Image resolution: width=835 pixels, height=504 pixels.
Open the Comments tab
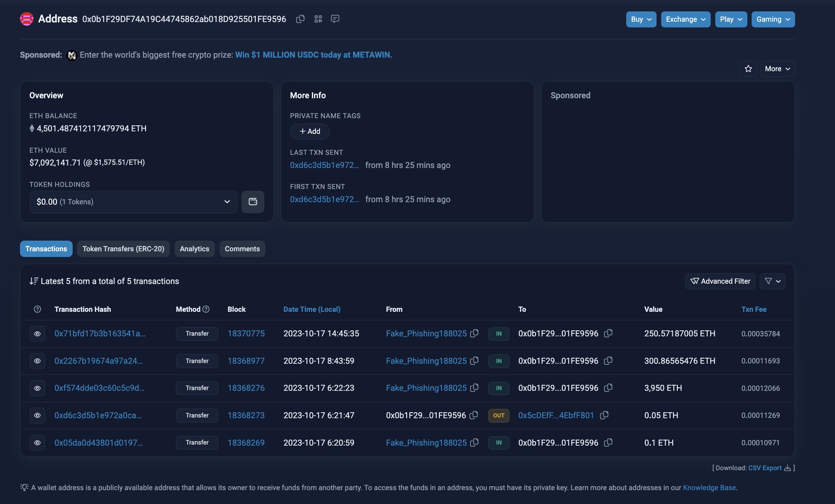pyautogui.click(x=242, y=249)
